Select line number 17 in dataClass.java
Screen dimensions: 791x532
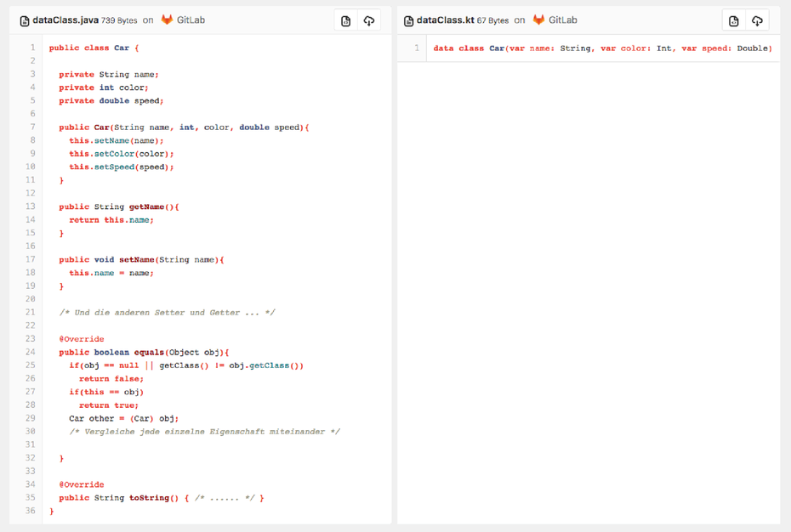(x=31, y=259)
